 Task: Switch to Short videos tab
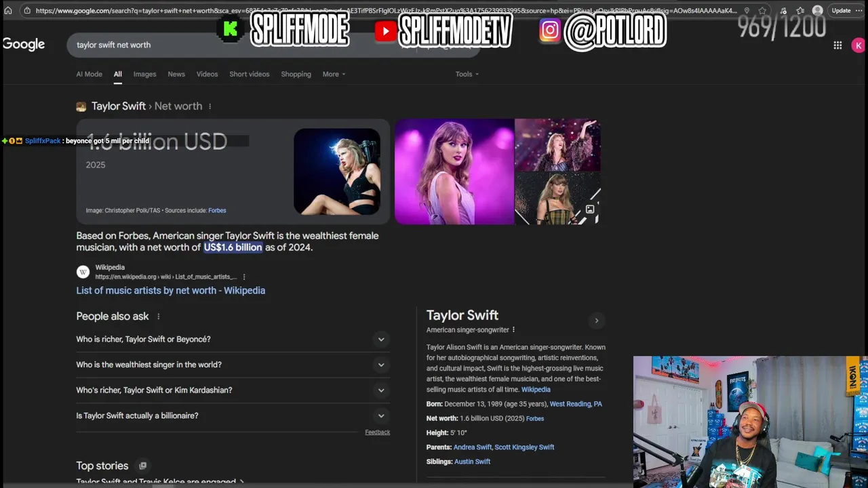point(250,74)
